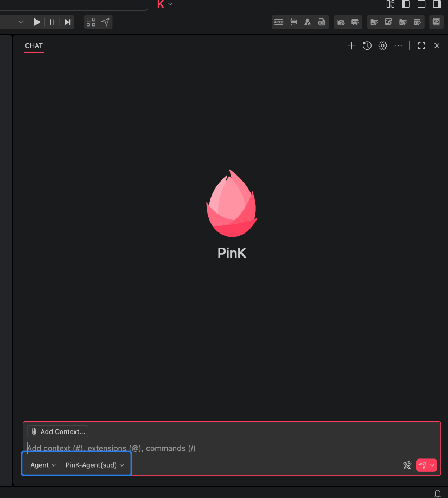Start a new chat with plus icon

(x=351, y=46)
